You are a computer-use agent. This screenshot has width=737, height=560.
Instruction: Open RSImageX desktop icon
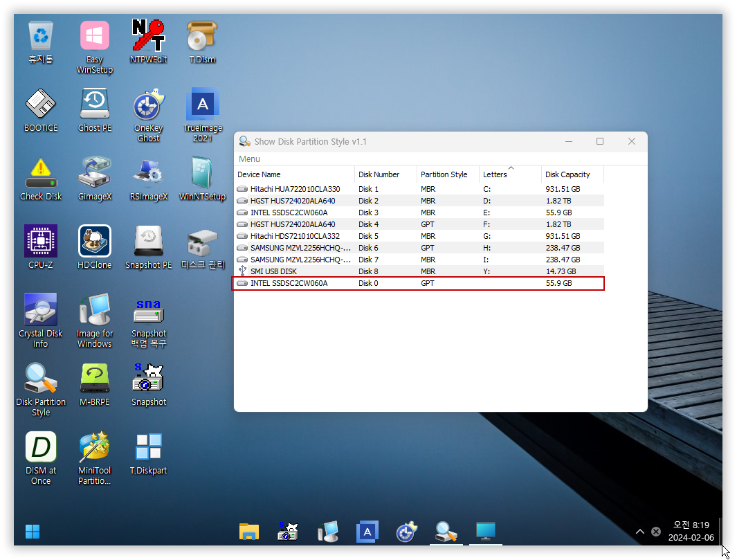(149, 179)
